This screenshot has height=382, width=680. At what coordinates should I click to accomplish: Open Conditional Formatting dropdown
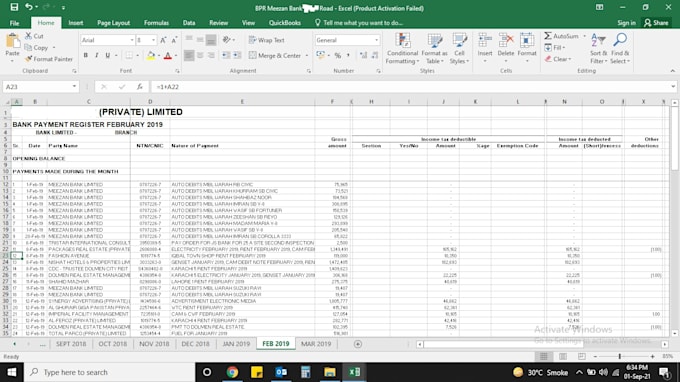pos(402,49)
